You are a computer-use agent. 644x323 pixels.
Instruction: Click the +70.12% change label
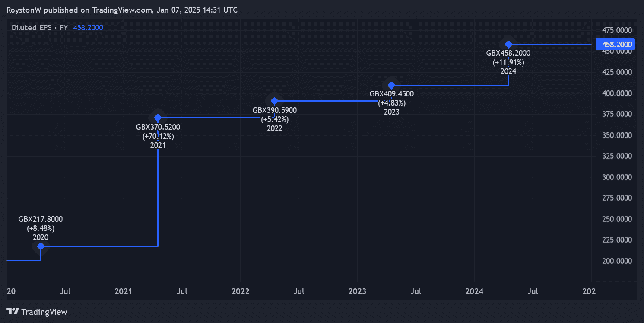click(158, 136)
